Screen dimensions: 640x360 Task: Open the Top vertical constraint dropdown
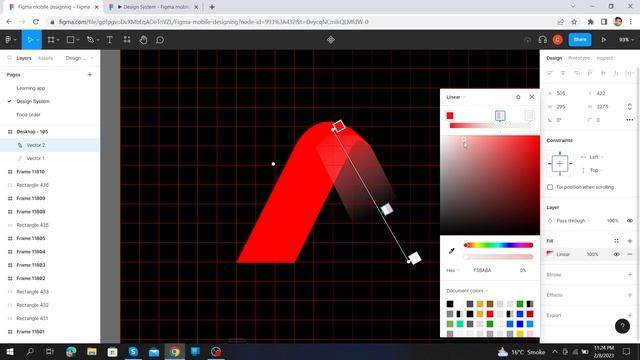click(x=596, y=170)
